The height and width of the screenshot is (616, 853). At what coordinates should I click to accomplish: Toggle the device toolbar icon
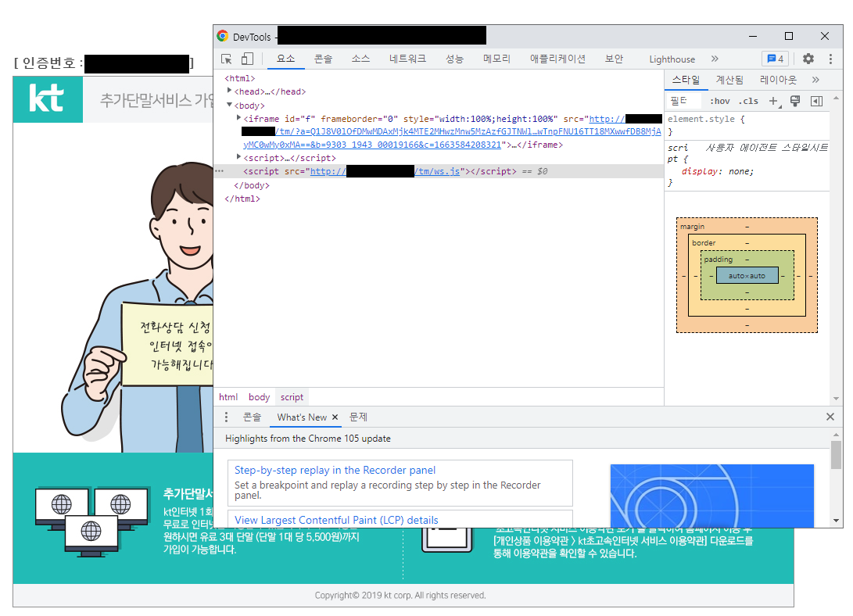(x=248, y=59)
